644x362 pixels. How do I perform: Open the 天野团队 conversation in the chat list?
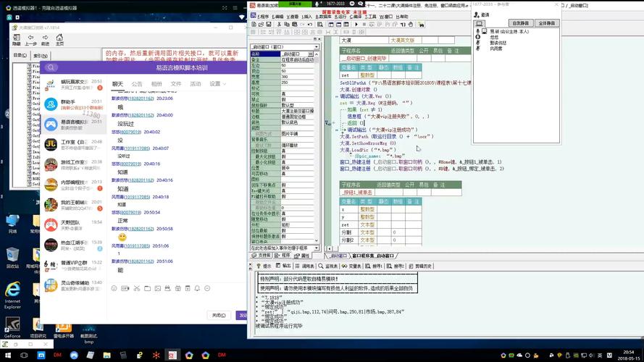(x=73, y=225)
